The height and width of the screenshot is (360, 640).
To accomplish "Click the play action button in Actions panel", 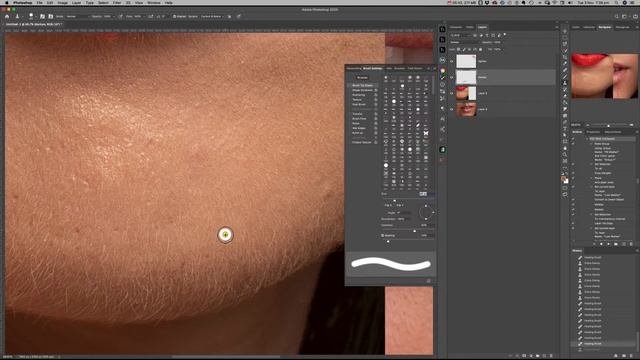I will (609, 244).
